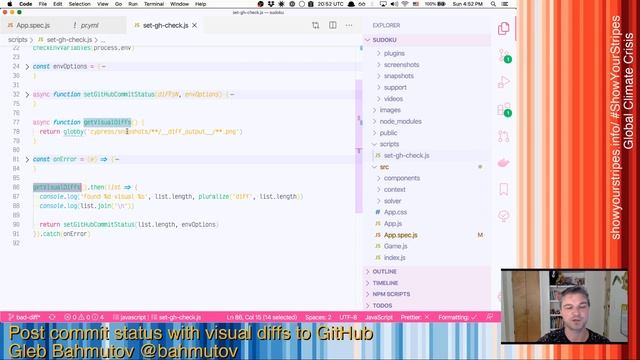Image resolution: width=640 pixels, height=360 pixels.
Task: Unfold the onError block at line 81
Action: [27, 160]
